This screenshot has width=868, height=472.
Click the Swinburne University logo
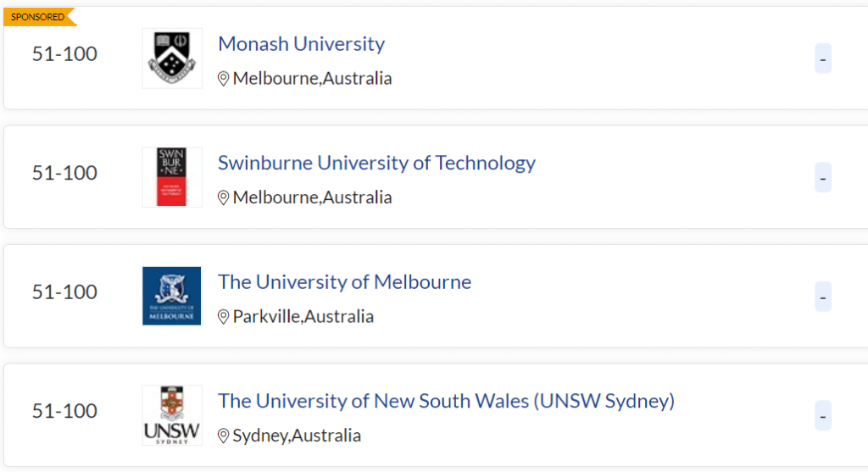coord(172,177)
